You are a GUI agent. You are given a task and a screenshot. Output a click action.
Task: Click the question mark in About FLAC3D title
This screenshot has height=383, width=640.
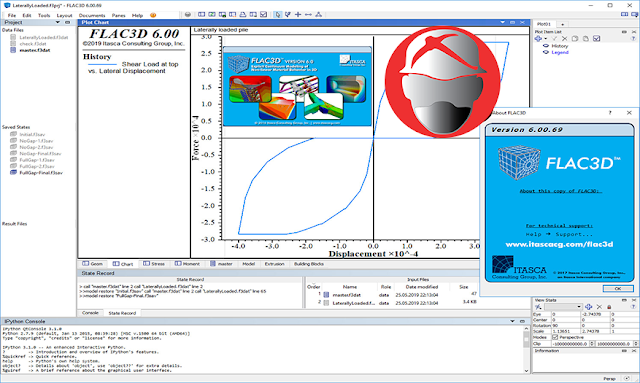pos(610,113)
